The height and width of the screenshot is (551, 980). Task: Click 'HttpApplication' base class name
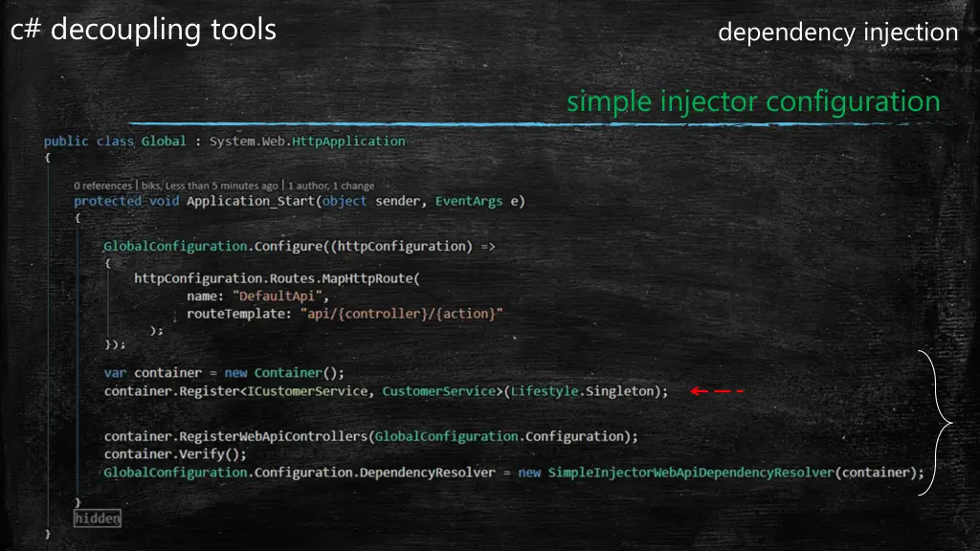348,142
